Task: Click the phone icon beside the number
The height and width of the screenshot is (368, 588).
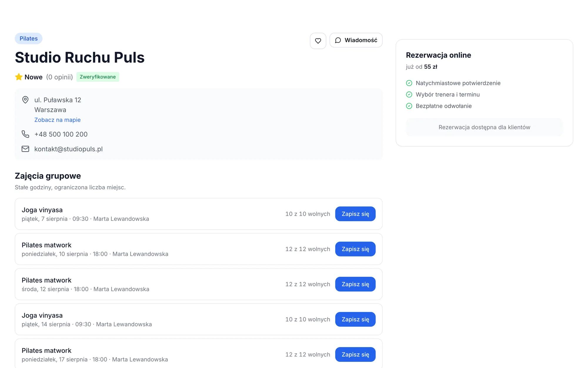Action: (25, 134)
